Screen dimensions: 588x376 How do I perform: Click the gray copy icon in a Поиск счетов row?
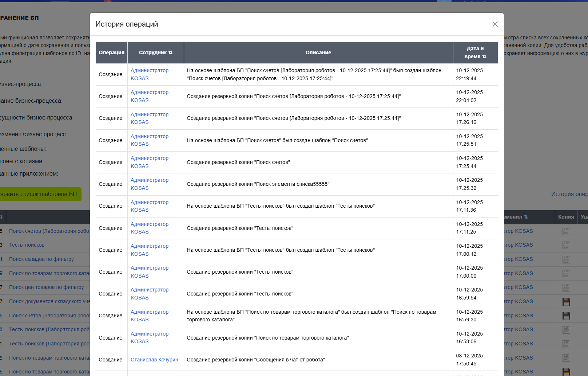point(566,231)
